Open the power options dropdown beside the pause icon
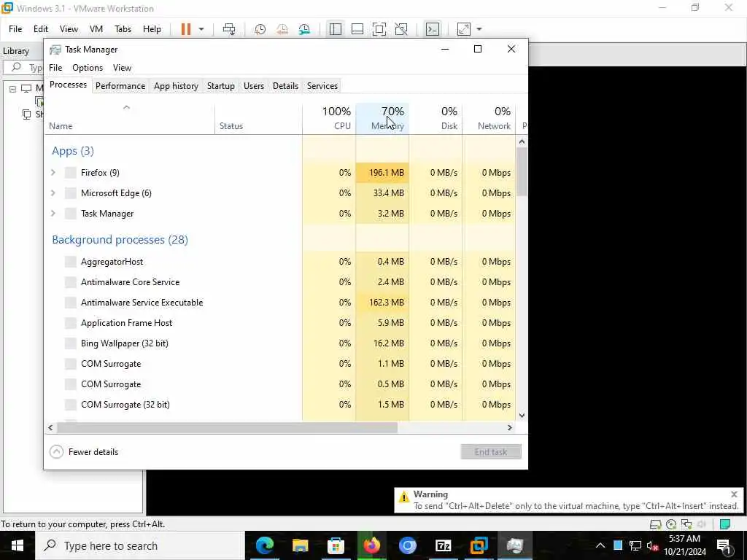The image size is (747, 560). (201, 29)
